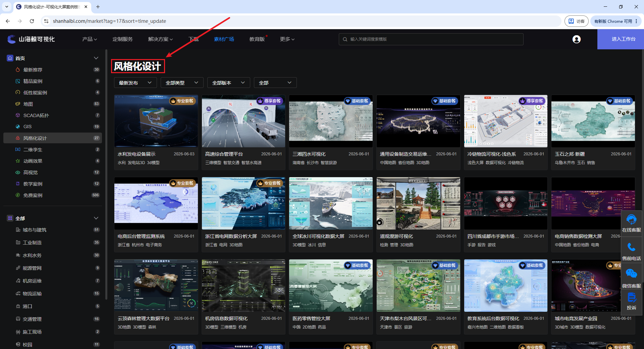
Task: Open the Chrome tab search chevron
Action: [7, 7]
